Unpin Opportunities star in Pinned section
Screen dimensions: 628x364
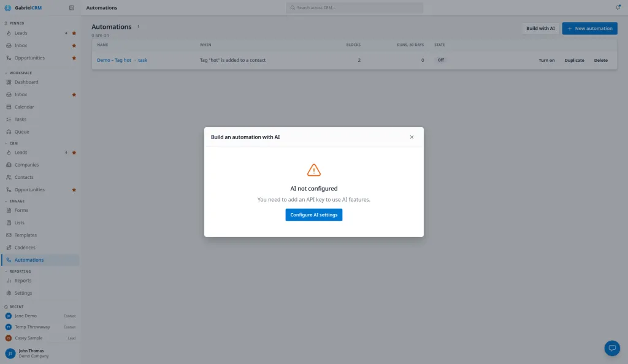[x=74, y=58]
